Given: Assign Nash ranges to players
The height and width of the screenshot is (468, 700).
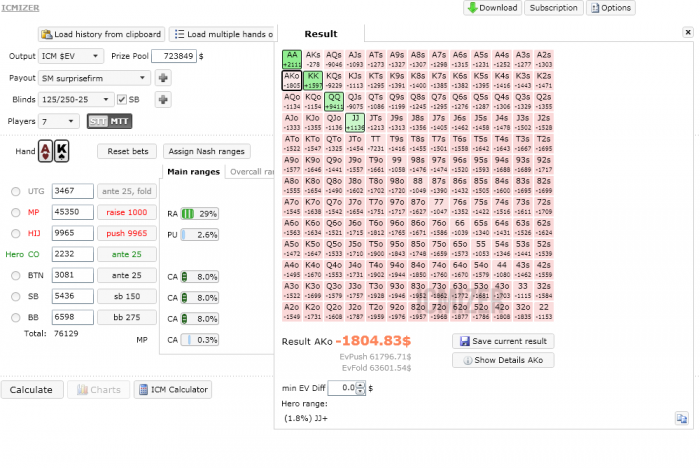Looking at the screenshot, I should (x=207, y=151).
